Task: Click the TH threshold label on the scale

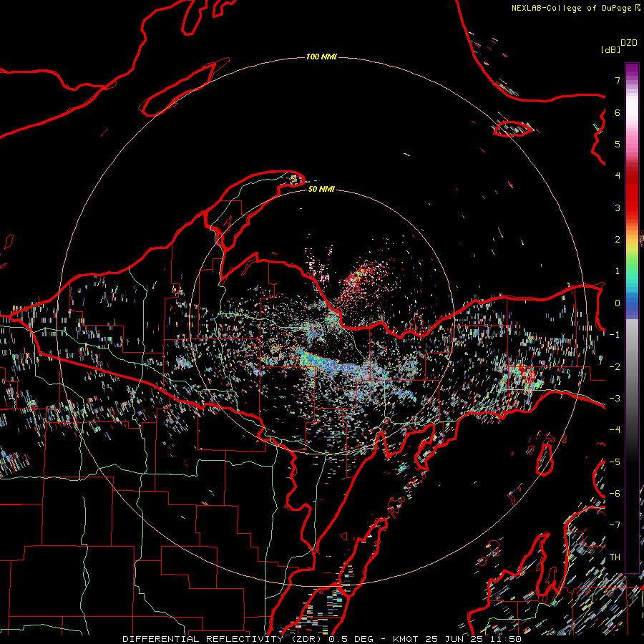Action: tap(615, 557)
